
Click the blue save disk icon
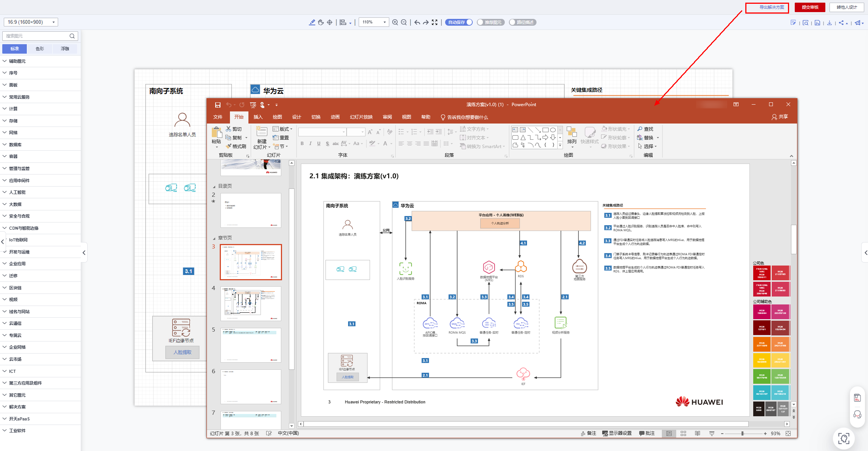click(817, 23)
